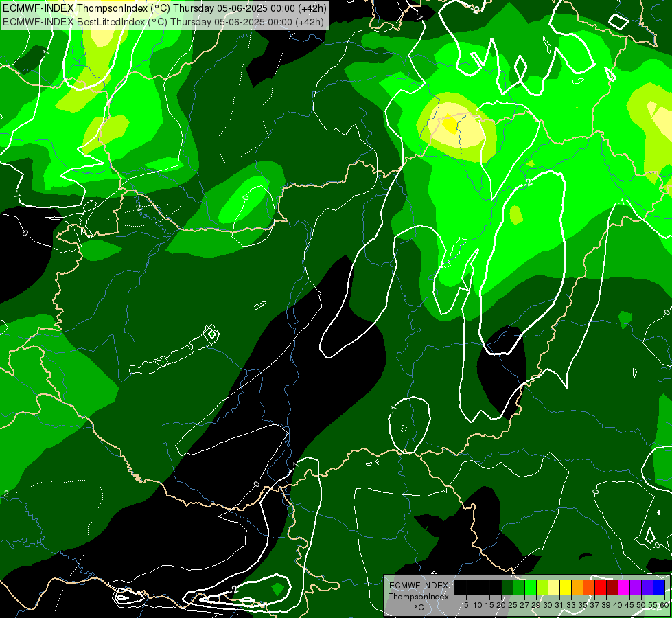Click the legend tick value 5
Viewport: 672px width, 618px height.
pyautogui.click(x=466, y=605)
